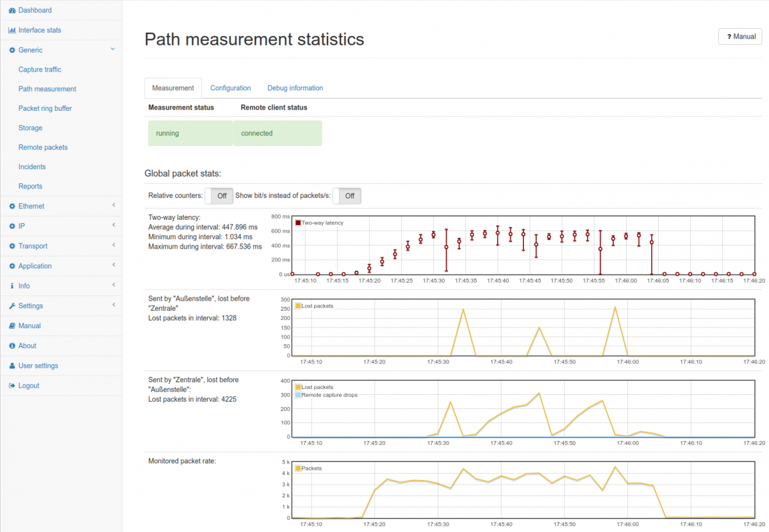
Task: Switch to the Configuration tab
Action: 231,88
